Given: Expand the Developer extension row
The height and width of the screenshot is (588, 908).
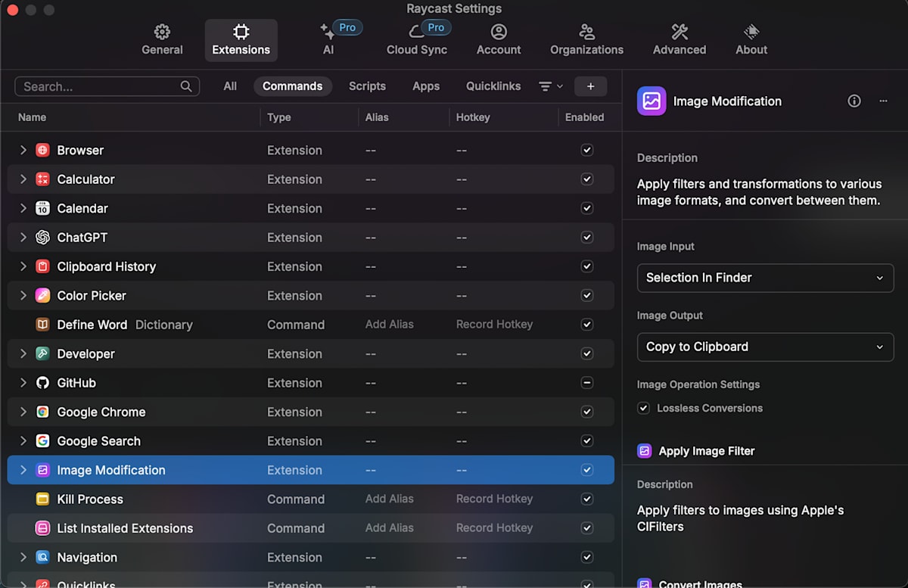Looking at the screenshot, I should click(x=23, y=353).
